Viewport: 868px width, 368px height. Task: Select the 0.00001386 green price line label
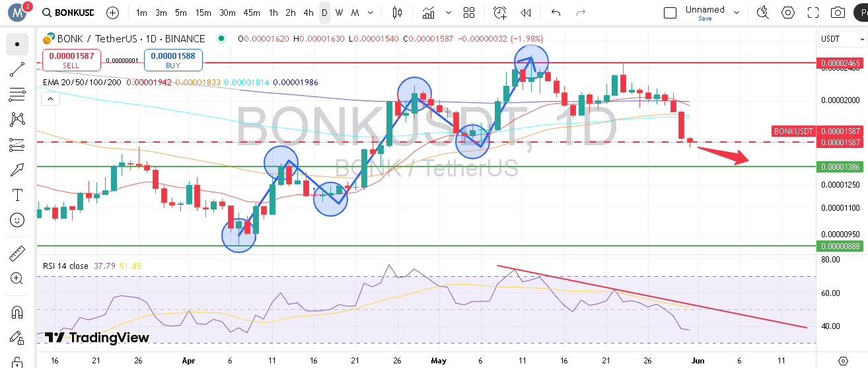[x=839, y=167]
